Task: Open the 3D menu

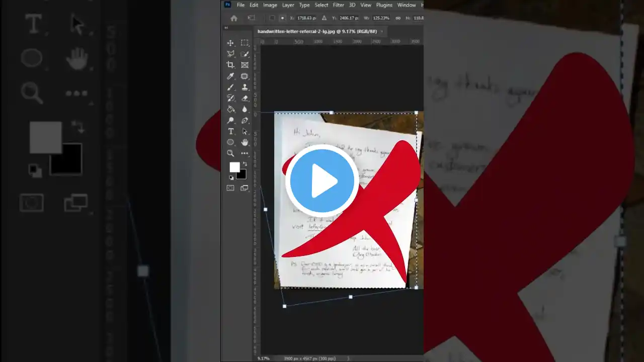Action: pos(352,5)
